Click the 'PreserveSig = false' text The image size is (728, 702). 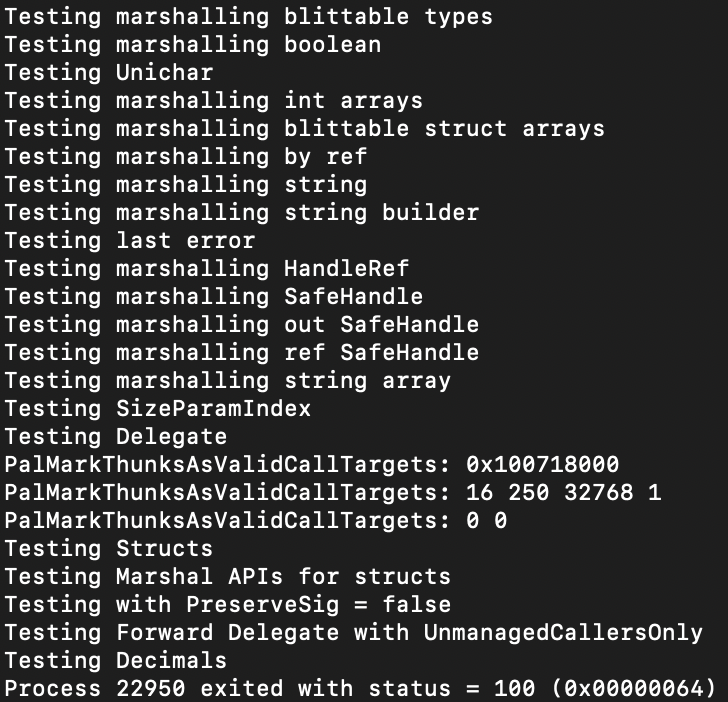pyautogui.click(x=318, y=604)
